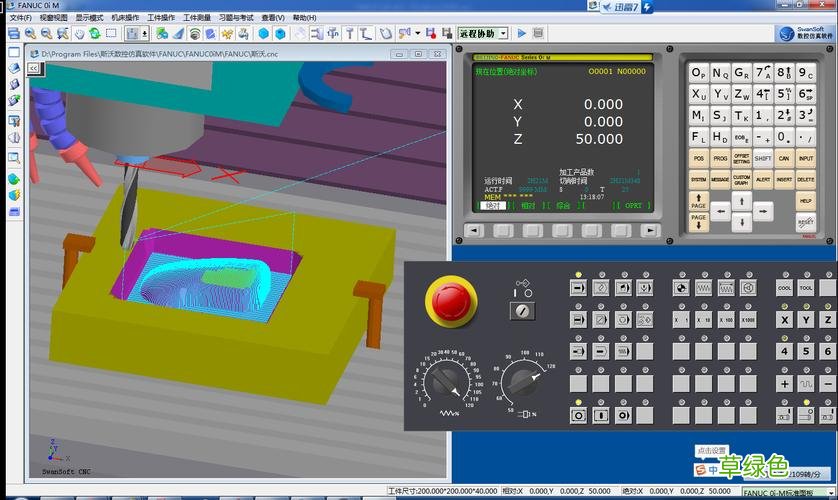Click the feedrate override rotary dial
The width and height of the screenshot is (838, 500).
pyautogui.click(x=445, y=381)
